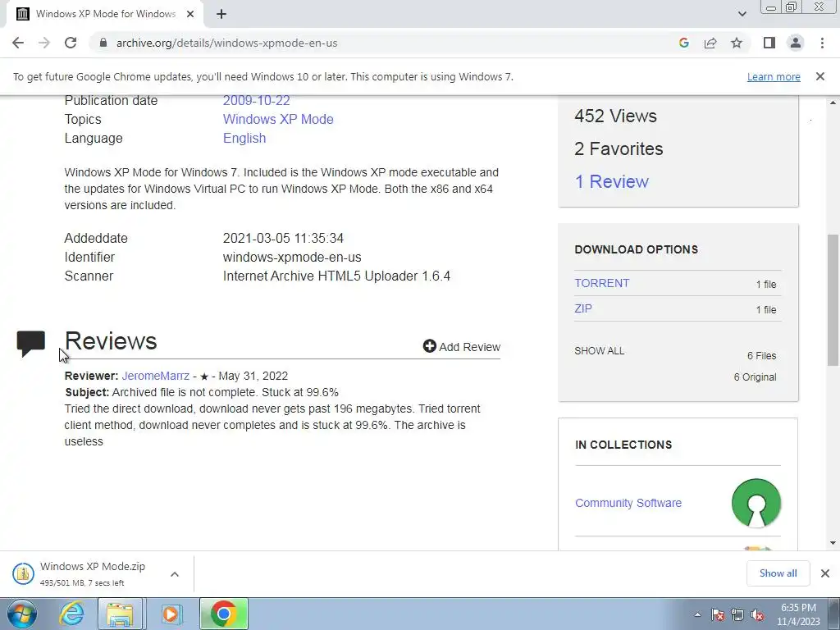Expand the download item options chevron

tap(175, 573)
